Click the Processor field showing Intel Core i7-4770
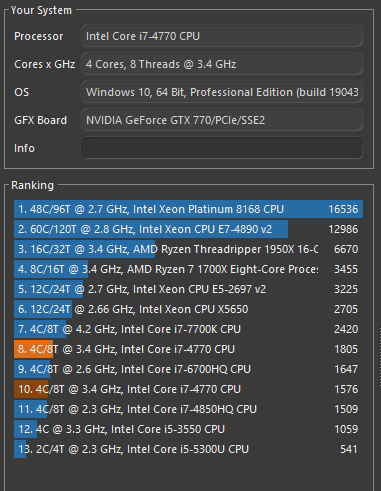 coord(222,36)
